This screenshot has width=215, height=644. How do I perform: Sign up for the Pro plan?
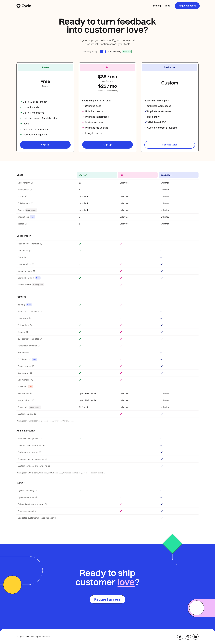pyautogui.click(x=107, y=144)
